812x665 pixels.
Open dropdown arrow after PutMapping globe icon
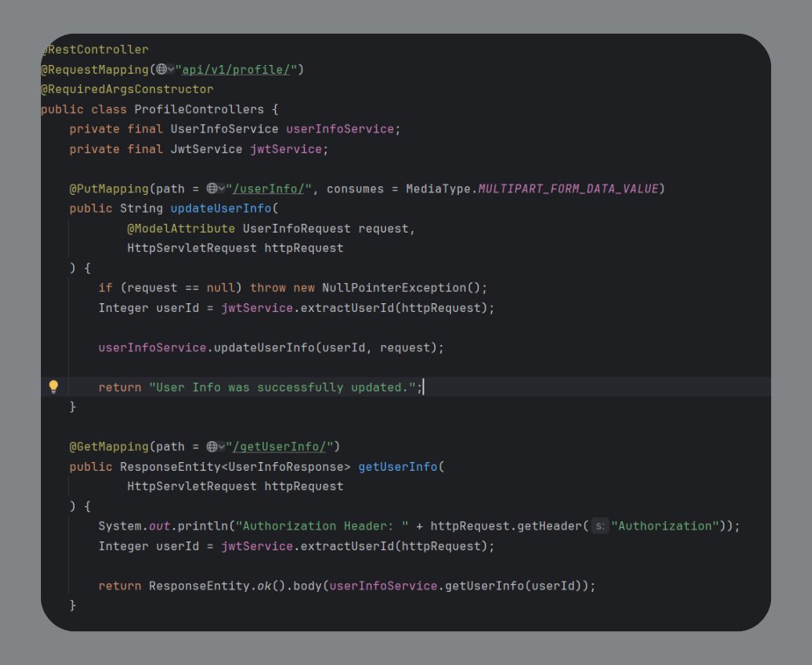pyautogui.click(x=221, y=189)
